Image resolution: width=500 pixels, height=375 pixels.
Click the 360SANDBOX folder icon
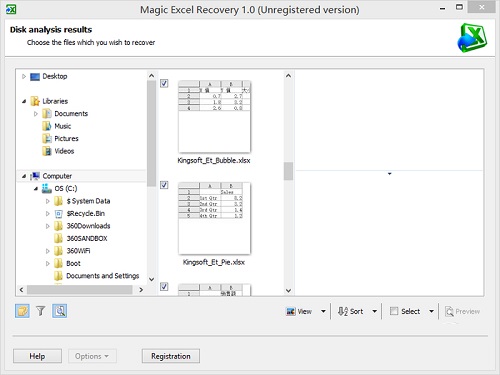(58, 238)
